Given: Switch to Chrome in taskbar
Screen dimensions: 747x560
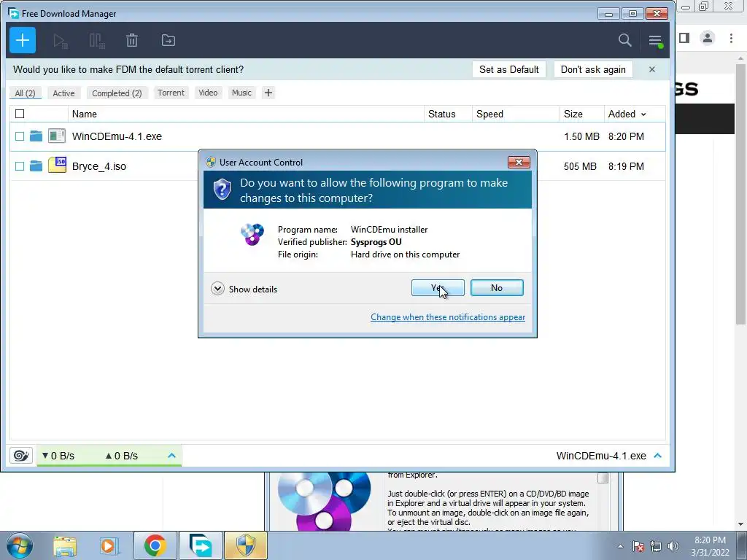Looking at the screenshot, I should click(155, 545).
